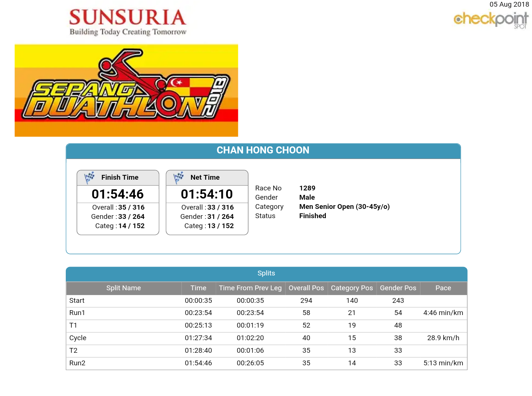Click the Male gender value
Screen dimensions: 532x396
307,197
